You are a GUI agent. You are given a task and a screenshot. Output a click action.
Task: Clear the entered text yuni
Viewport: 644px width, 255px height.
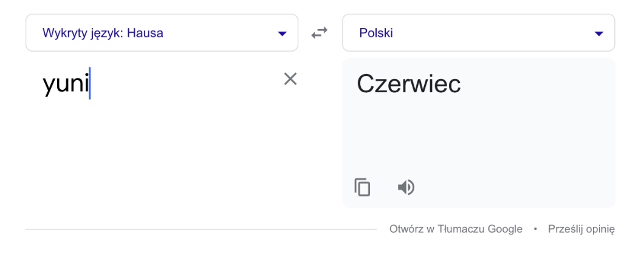pos(290,78)
